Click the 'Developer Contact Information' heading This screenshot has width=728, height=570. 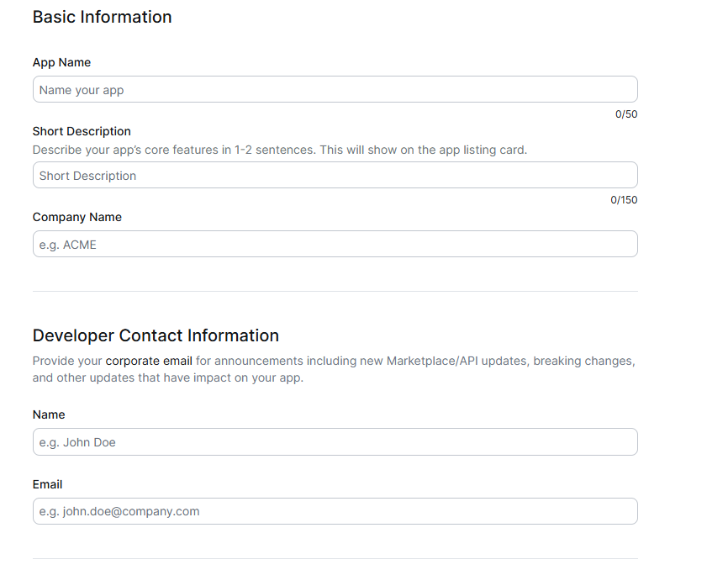[x=156, y=335]
